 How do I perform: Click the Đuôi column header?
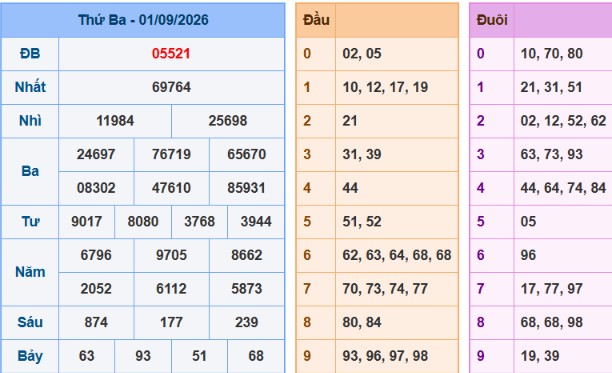click(492, 20)
